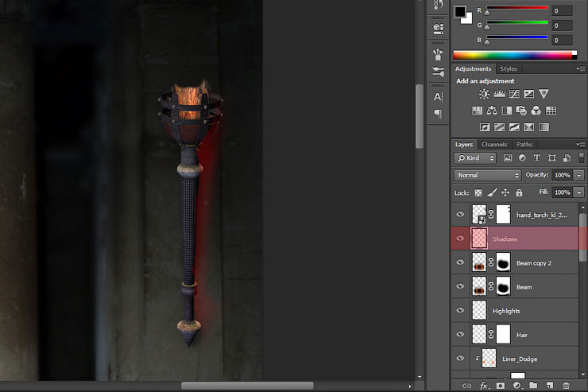Hide the Shadows layer
Screen dimensions: 588x392
tap(460, 239)
